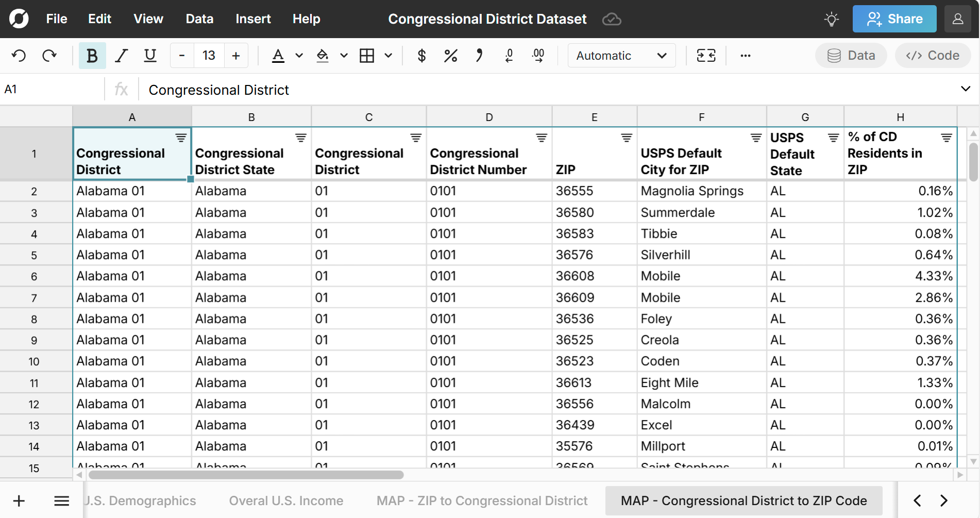Open the Code panel button

tap(933, 56)
